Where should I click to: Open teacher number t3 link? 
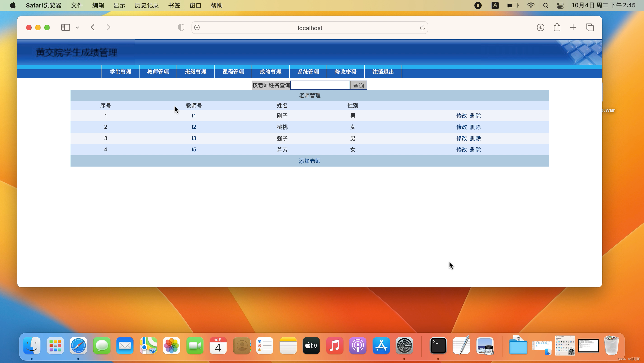coord(194,138)
